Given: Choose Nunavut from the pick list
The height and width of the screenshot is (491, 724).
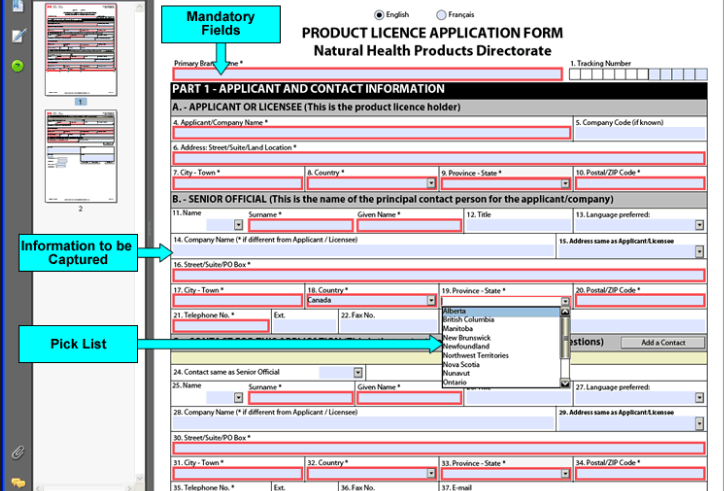Looking at the screenshot, I should [x=501, y=373].
